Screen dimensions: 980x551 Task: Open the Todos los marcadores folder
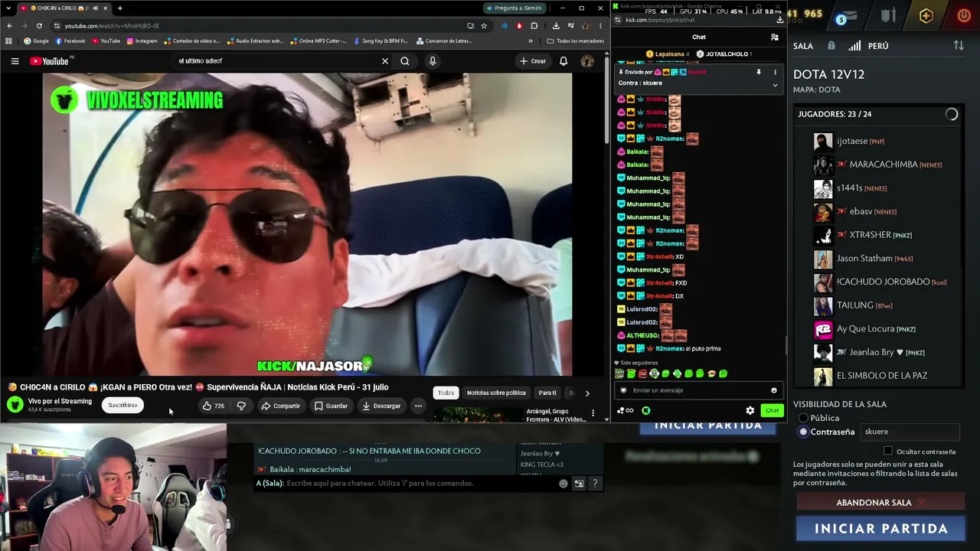point(576,41)
